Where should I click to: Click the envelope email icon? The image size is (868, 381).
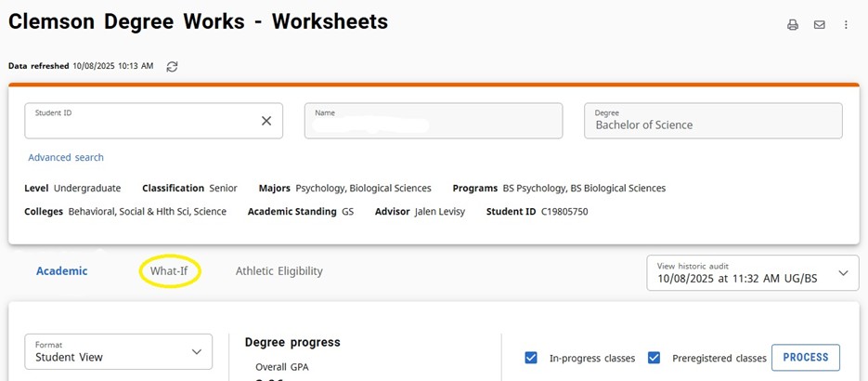(820, 25)
